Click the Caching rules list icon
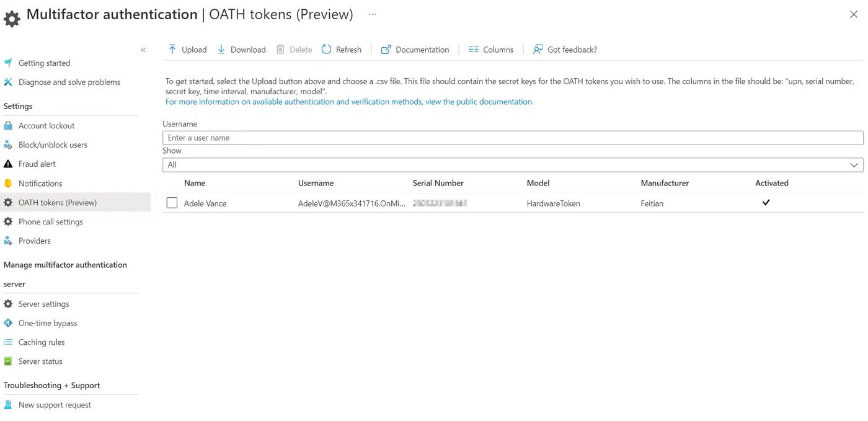This screenshot has height=421, width=868. (8, 342)
